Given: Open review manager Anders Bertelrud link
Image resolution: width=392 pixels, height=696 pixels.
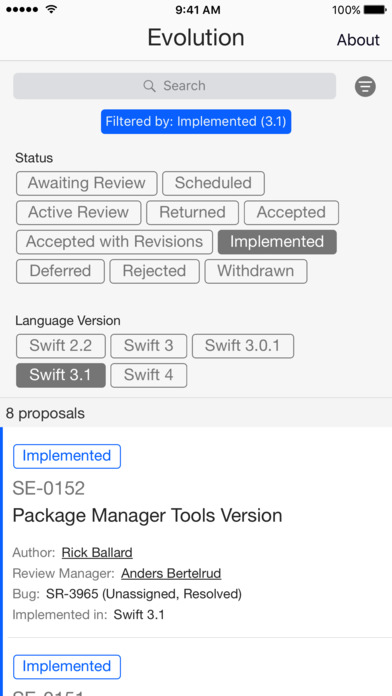Looking at the screenshot, I should click(x=171, y=573).
